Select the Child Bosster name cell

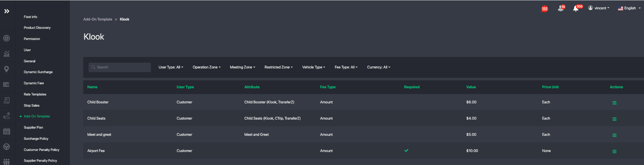pos(98,102)
